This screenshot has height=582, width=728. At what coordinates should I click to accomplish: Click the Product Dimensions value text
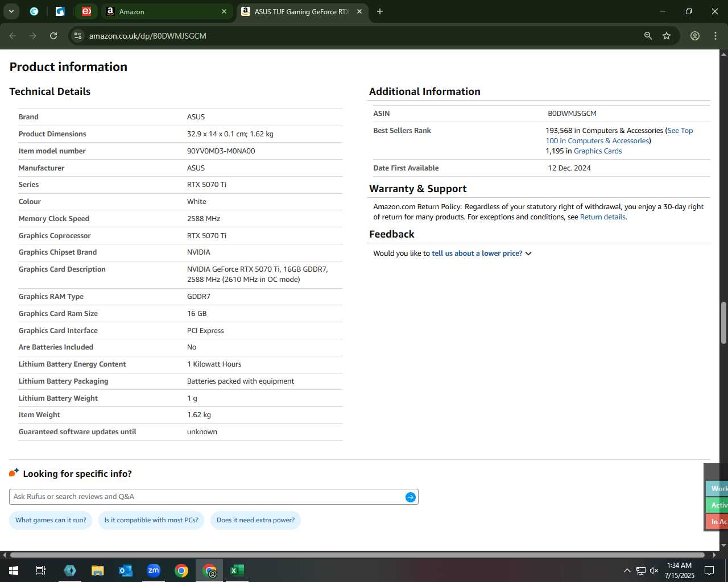click(x=230, y=134)
